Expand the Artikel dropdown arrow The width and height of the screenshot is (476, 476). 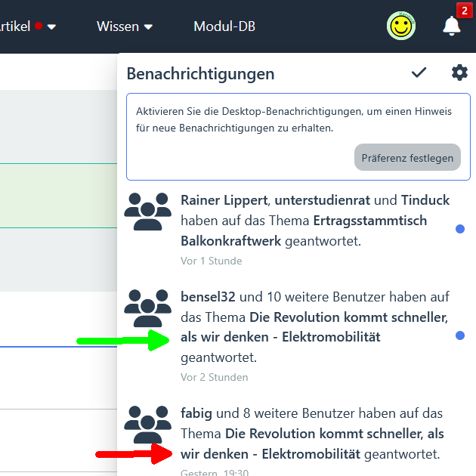[51, 26]
